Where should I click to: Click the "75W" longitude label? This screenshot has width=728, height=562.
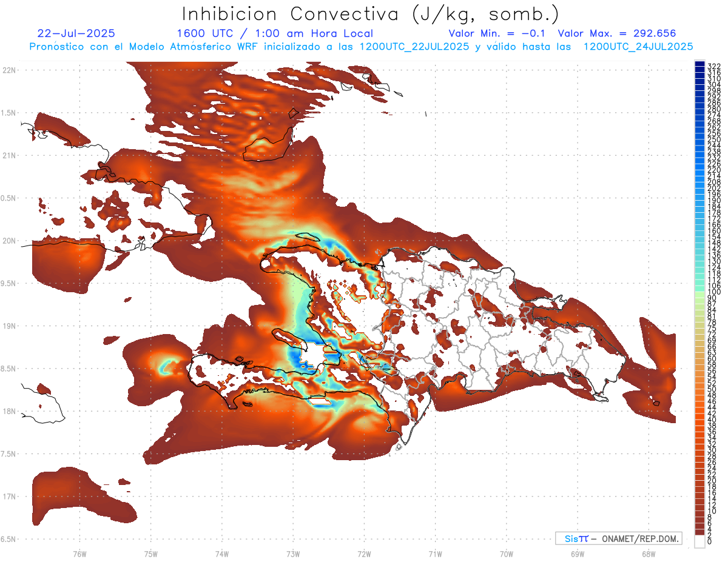[150, 554]
